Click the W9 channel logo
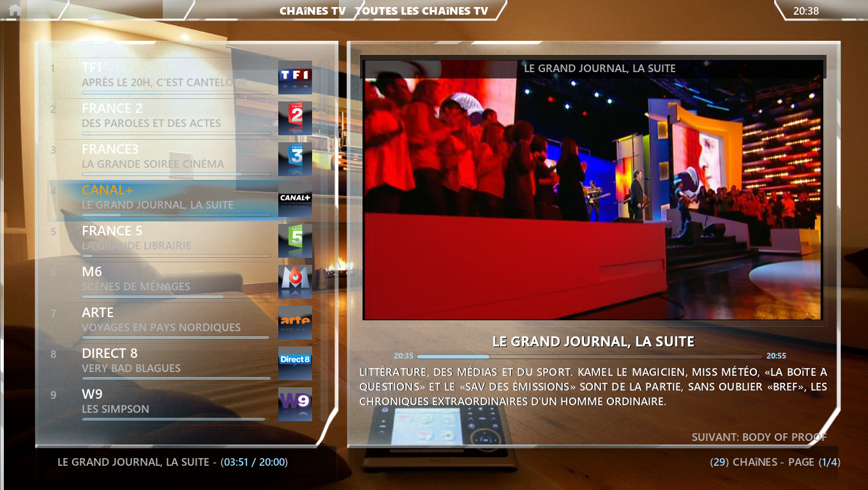The width and height of the screenshot is (868, 490). coord(295,404)
